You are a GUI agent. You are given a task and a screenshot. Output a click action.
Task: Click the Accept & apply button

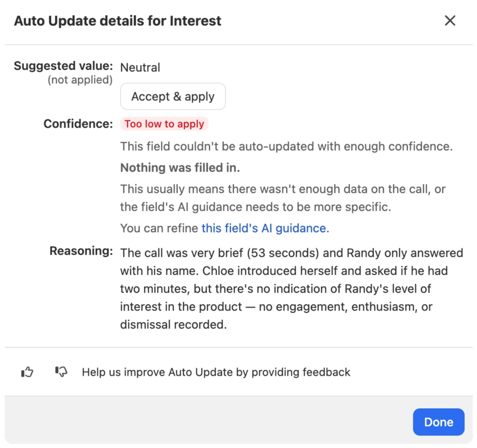[x=173, y=97]
